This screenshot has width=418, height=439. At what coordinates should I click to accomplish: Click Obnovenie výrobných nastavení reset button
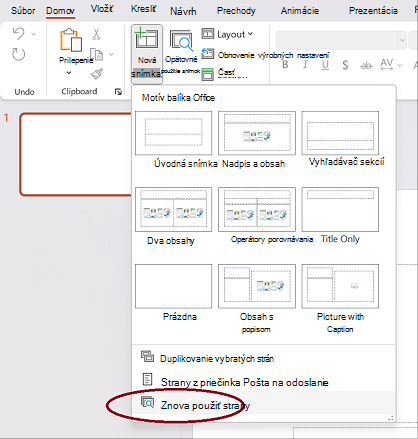pos(265,55)
